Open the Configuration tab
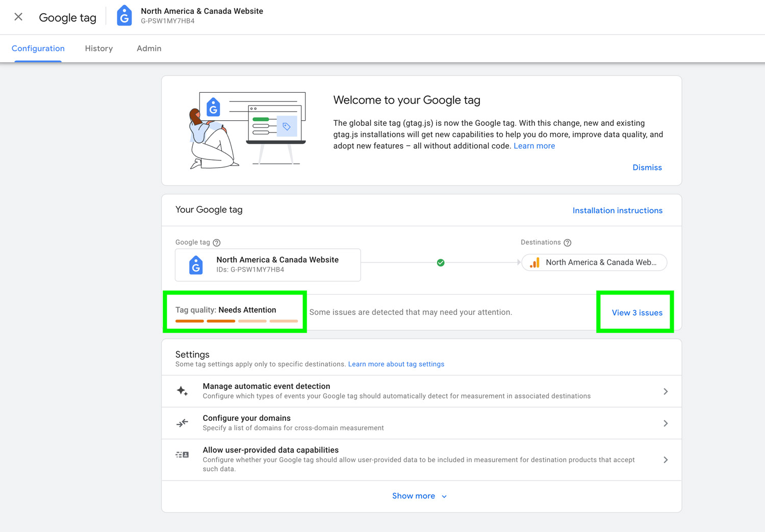This screenshot has width=765, height=532. click(38, 48)
